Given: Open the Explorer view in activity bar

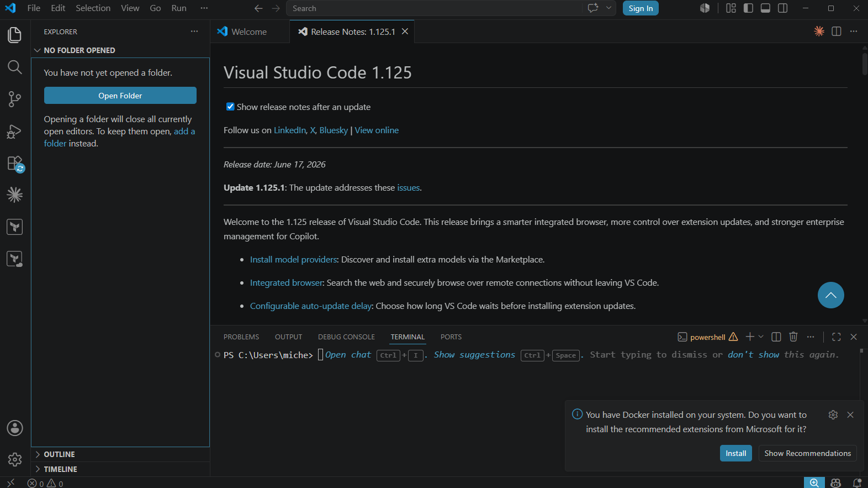Looking at the screenshot, I should click(x=15, y=35).
